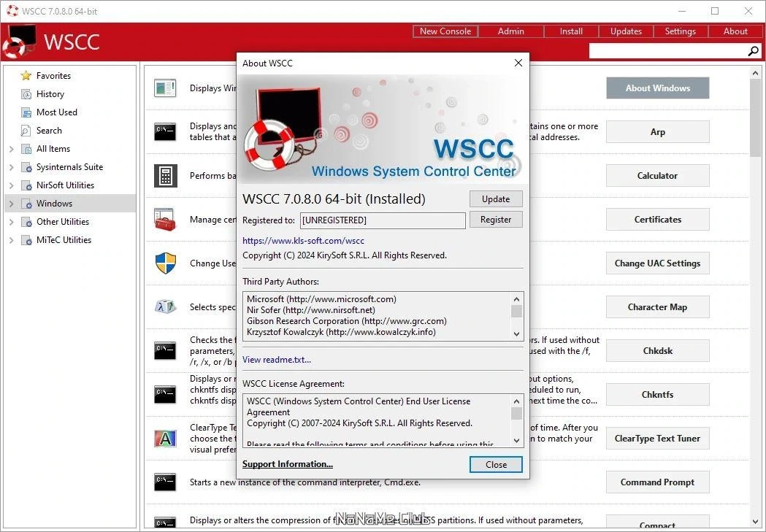This screenshot has height=532, width=766.
Task: Open the Support Information link
Action: tap(287, 464)
